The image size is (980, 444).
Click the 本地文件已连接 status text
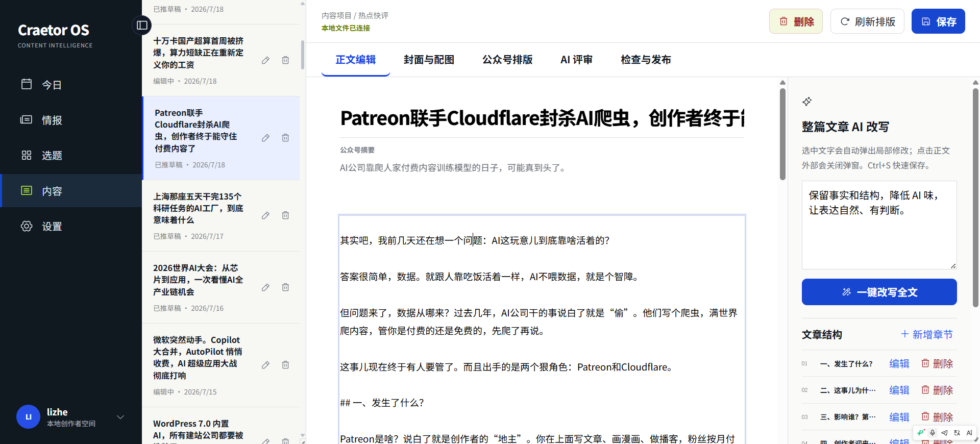(346, 28)
